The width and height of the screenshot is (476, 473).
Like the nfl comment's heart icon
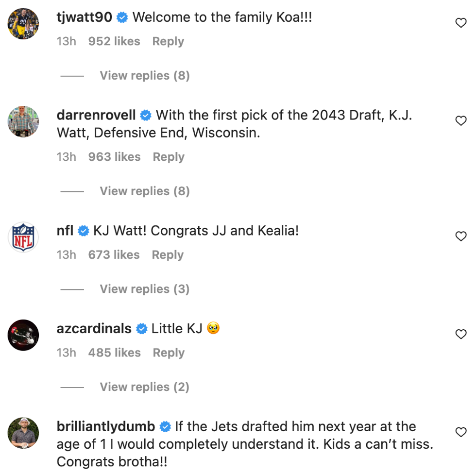point(460,236)
